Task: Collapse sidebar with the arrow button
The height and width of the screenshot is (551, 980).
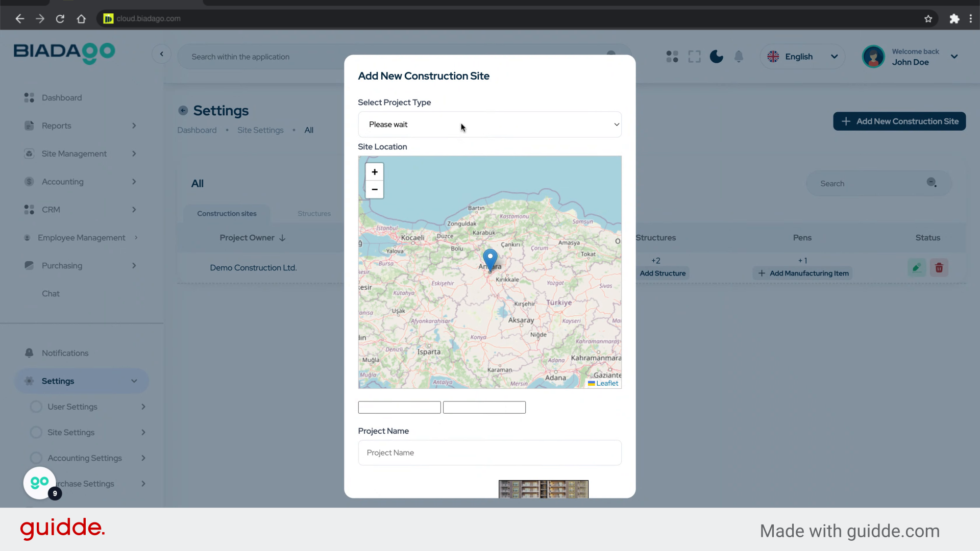Action: tap(161, 54)
